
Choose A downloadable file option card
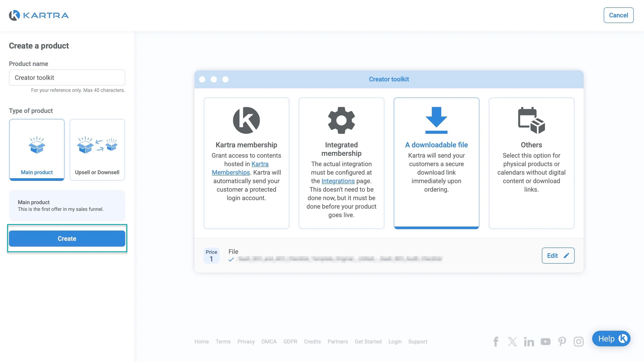[436, 163]
